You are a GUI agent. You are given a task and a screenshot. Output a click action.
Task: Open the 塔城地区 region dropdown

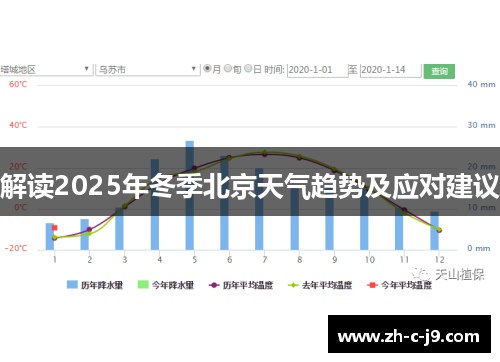point(46,70)
